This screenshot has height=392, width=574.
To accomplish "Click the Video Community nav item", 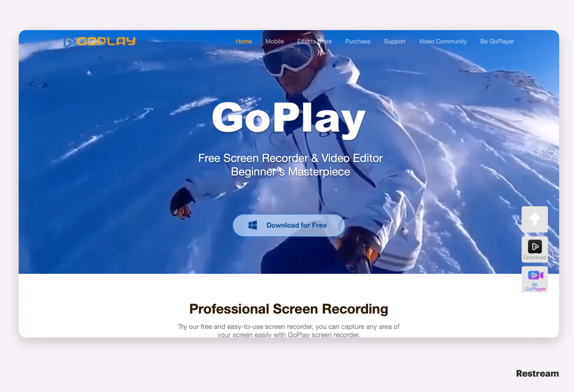I will [442, 41].
